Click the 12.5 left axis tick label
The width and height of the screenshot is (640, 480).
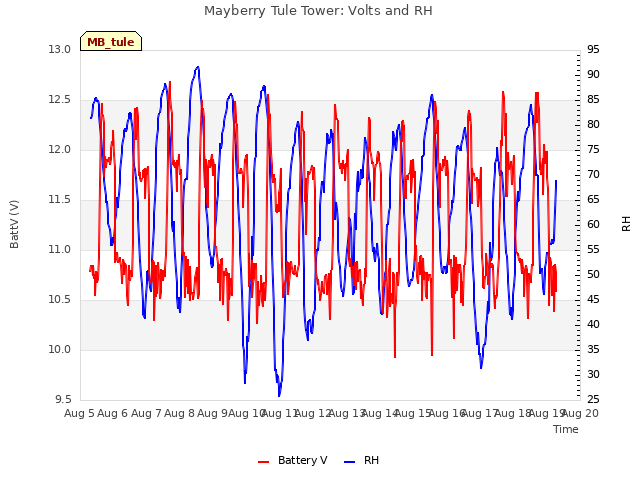coord(59,100)
